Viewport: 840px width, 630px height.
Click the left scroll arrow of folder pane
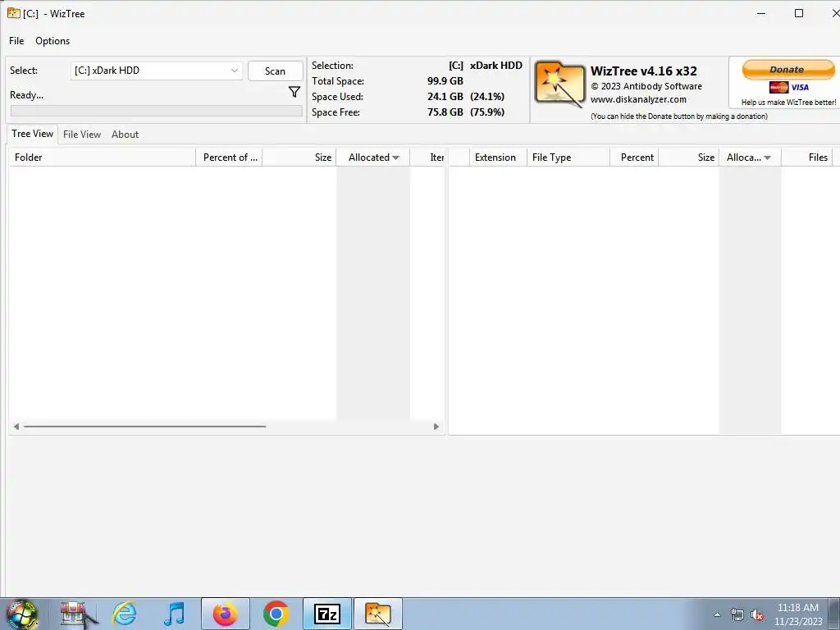[16, 427]
